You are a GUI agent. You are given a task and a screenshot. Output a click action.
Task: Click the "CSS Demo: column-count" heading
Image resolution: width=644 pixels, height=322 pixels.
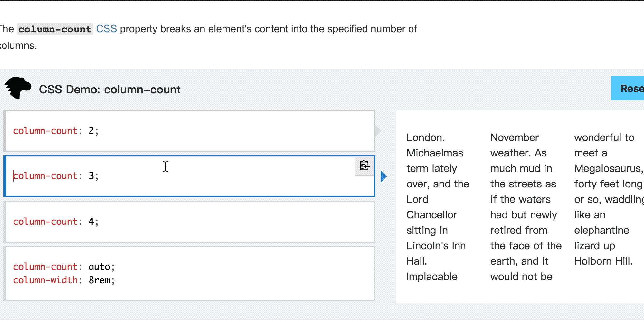[x=109, y=90]
